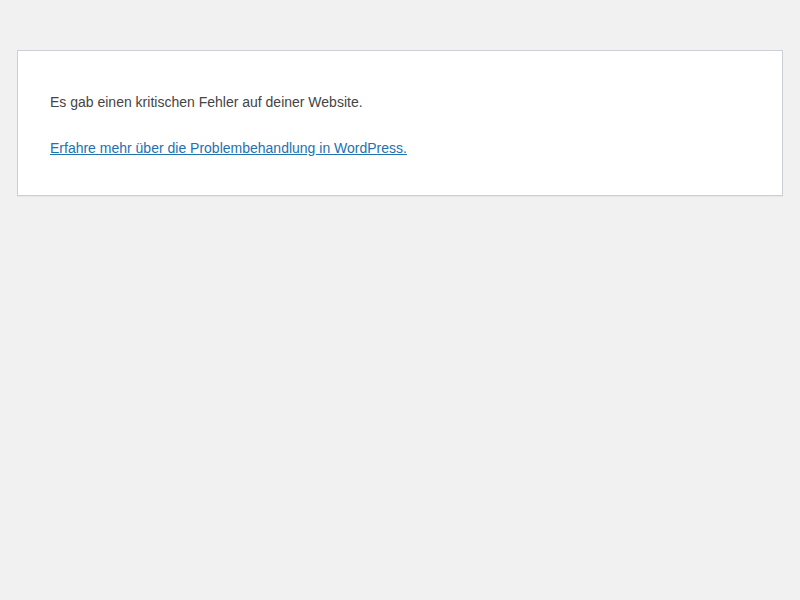The width and height of the screenshot is (800, 600).
Task: Click the word 'die' in the link
Action: (x=177, y=148)
